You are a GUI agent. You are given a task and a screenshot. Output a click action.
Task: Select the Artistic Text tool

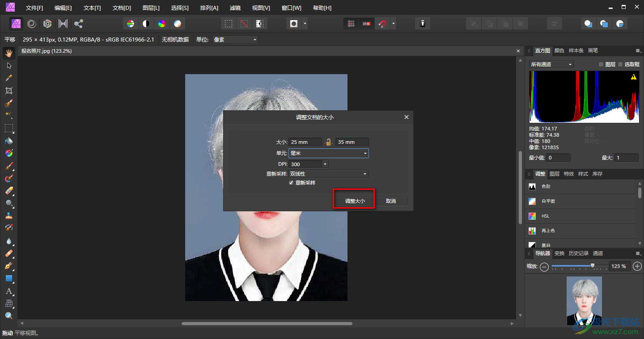pyautogui.click(x=8, y=291)
